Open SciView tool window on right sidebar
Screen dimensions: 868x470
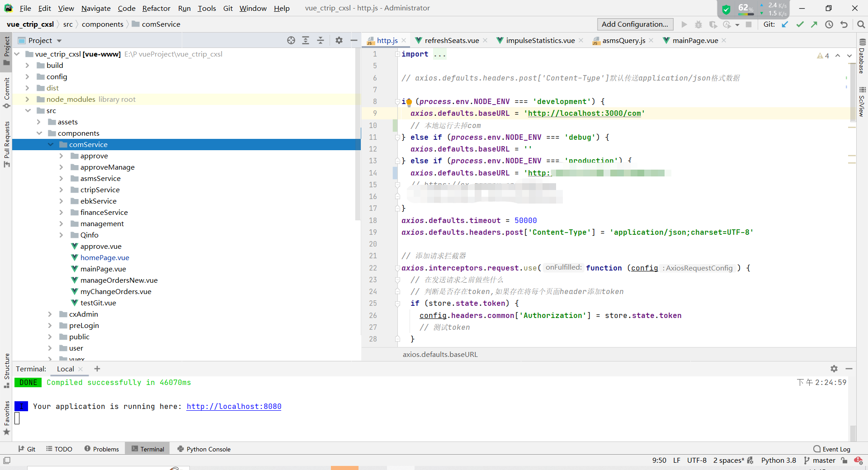tap(862, 102)
